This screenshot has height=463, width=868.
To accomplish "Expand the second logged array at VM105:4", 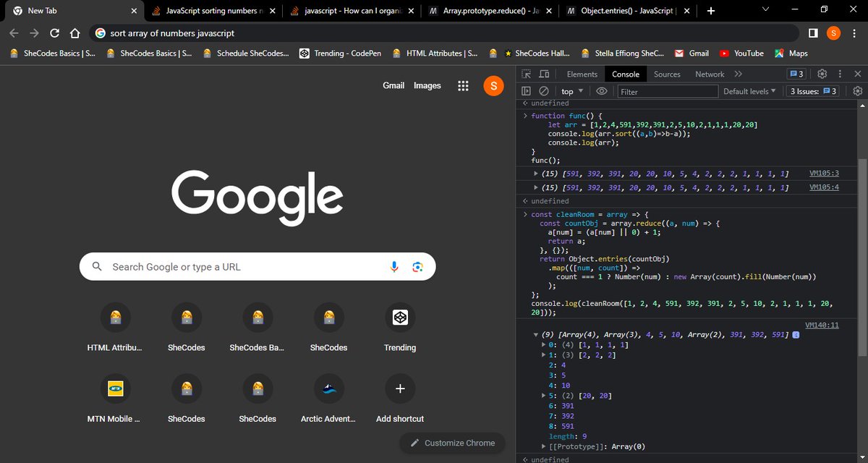I will (x=536, y=187).
